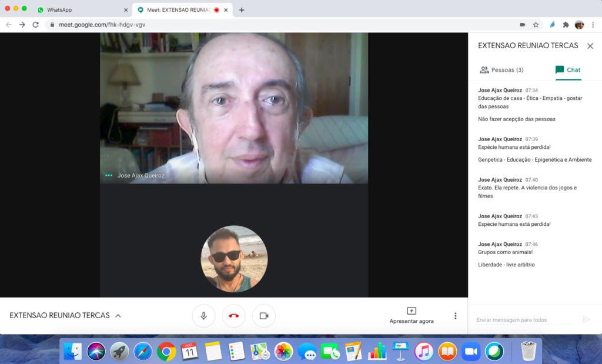Close the WhatsApp tab
The width and height of the screenshot is (602, 364).
126,10
